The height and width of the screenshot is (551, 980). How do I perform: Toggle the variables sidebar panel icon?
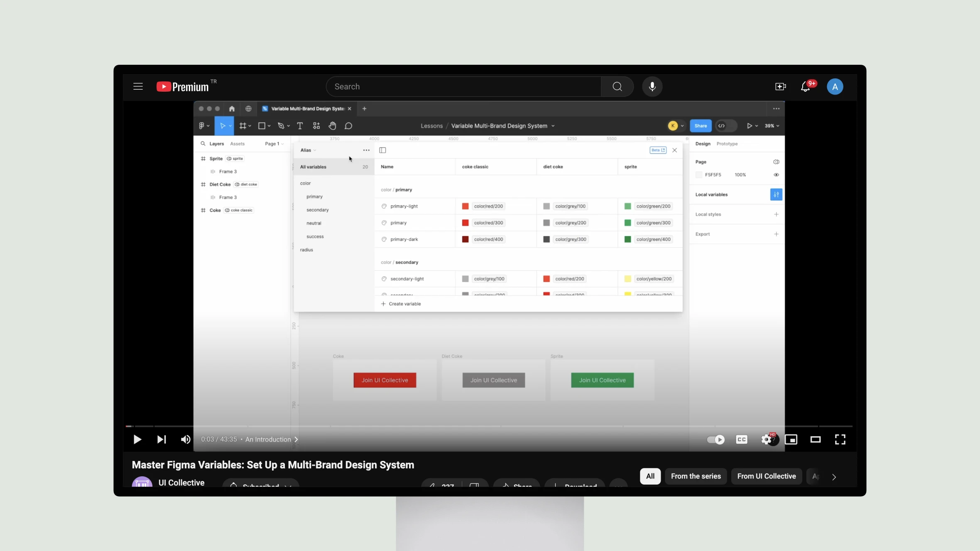click(382, 150)
